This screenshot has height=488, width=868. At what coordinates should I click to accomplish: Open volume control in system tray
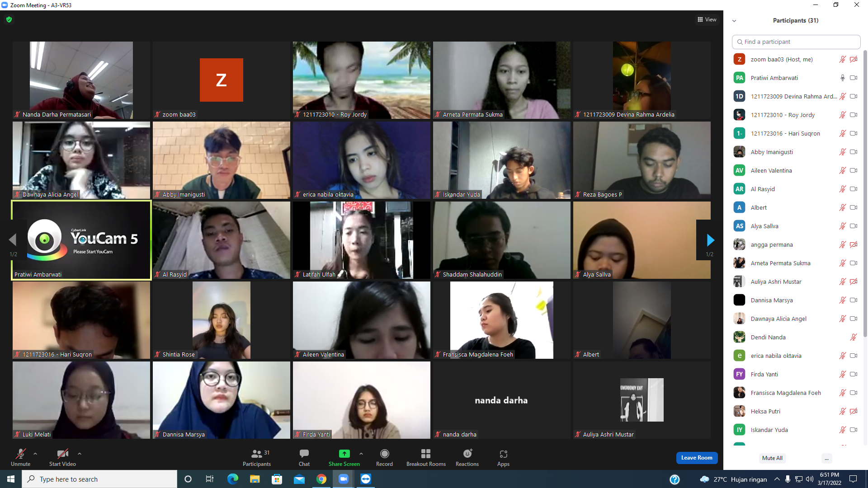[x=810, y=479]
